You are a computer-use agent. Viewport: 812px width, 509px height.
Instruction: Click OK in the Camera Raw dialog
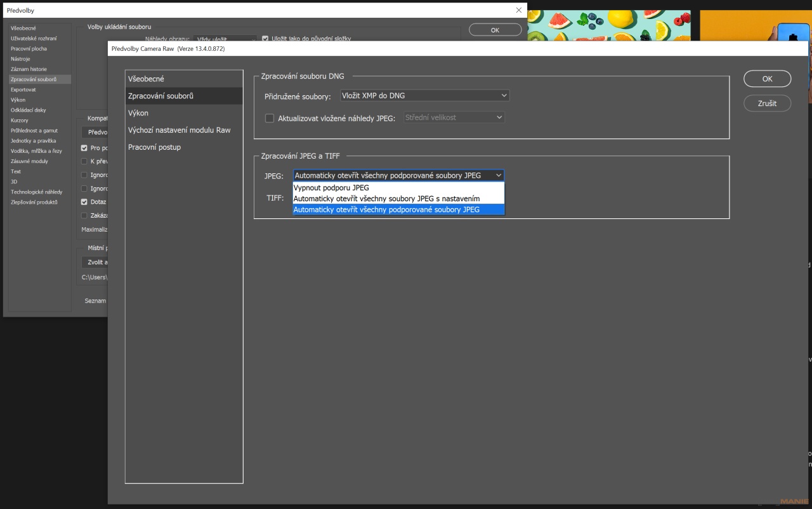[x=767, y=79]
